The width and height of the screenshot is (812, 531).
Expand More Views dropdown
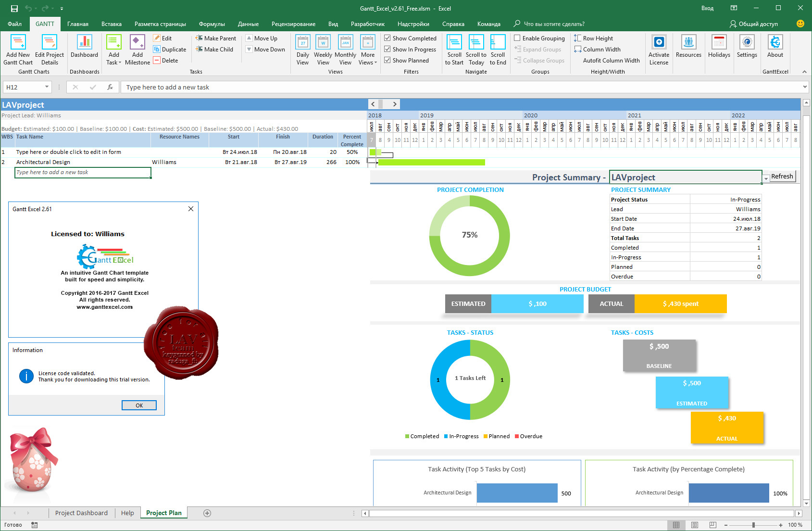click(x=368, y=63)
